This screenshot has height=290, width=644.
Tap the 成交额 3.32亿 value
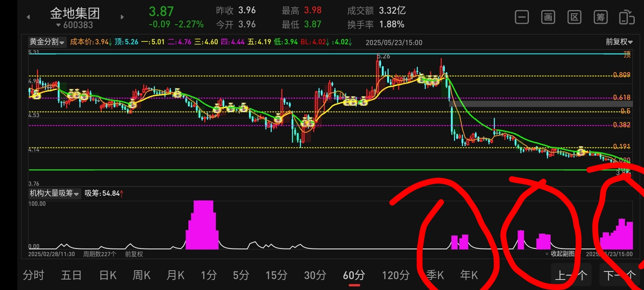[x=376, y=10]
